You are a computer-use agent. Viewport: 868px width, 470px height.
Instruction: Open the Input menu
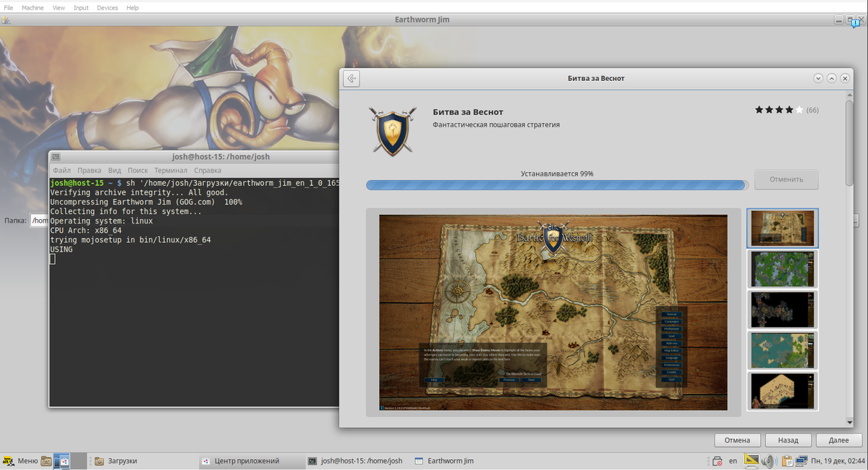[x=81, y=7]
